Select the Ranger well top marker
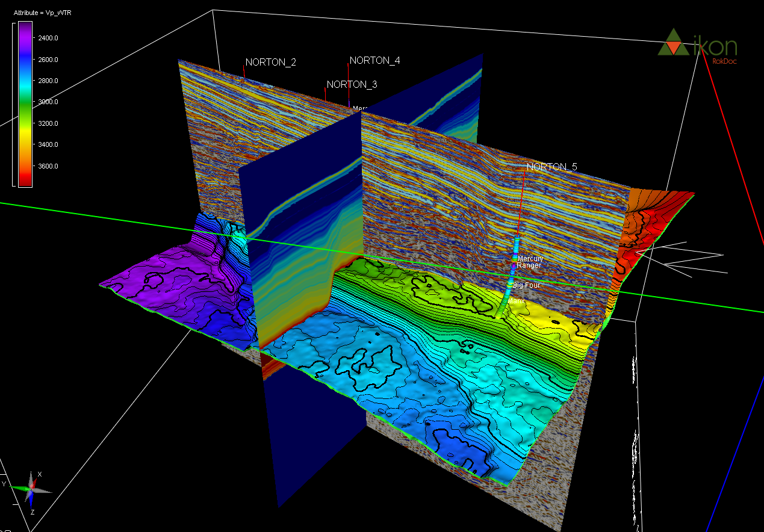764x532 pixels. pos(529,265)
